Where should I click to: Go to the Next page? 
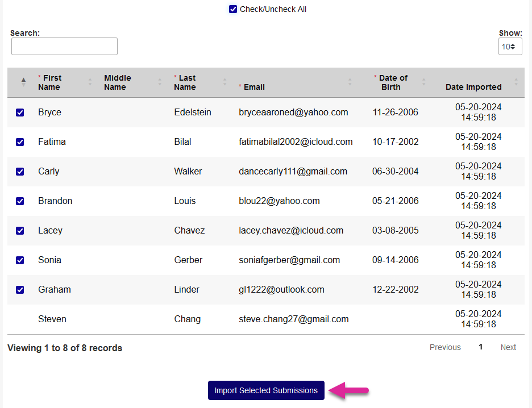click(508, 347)
